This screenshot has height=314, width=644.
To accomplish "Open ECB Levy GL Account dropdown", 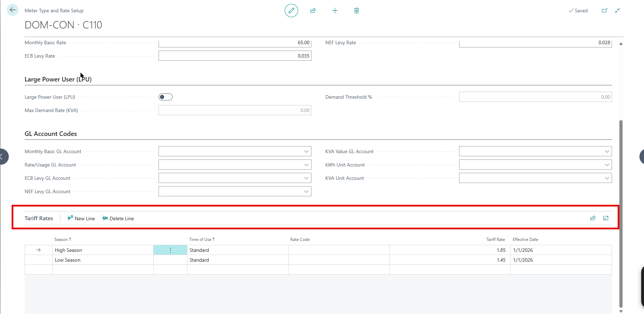I will [x=306, y=178].
